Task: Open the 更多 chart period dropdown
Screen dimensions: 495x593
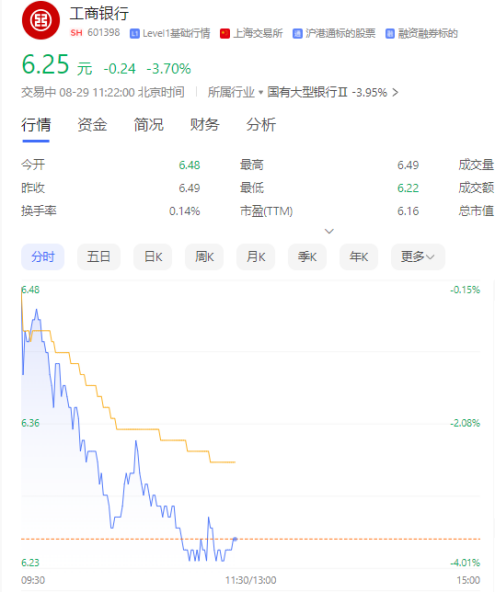Action: tap(418, 257)
